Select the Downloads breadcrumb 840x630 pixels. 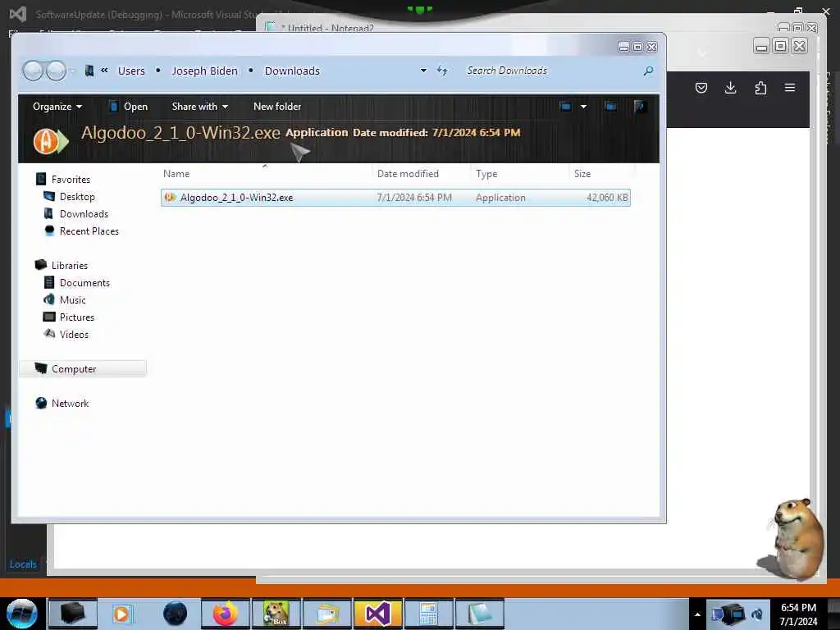pyautogui.click(x=292, y=71)
